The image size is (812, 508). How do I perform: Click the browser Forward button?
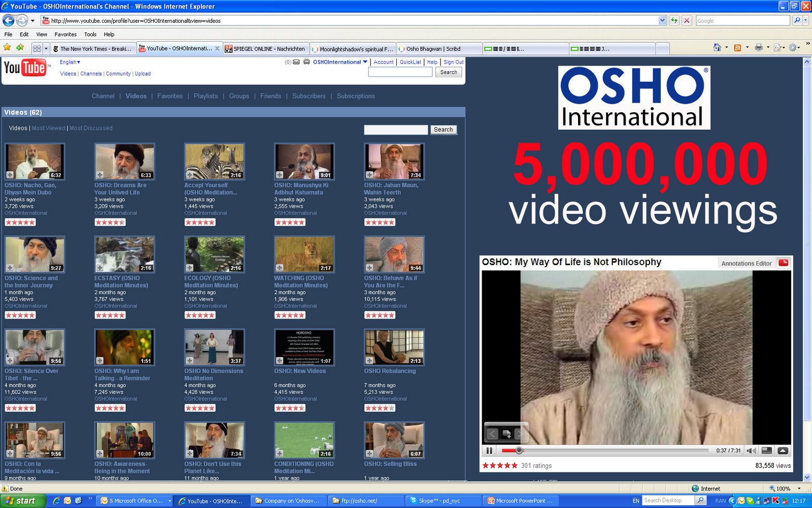[22, 20]
